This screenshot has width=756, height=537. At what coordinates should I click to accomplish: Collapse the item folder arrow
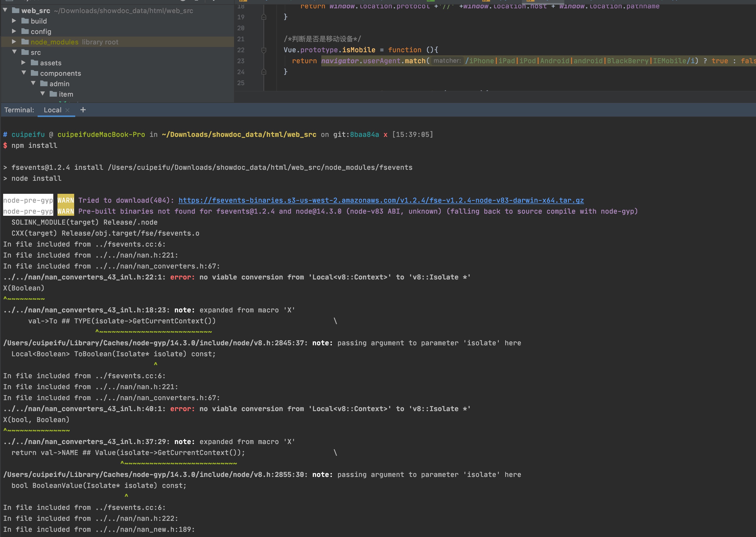[x=42, y=94]
